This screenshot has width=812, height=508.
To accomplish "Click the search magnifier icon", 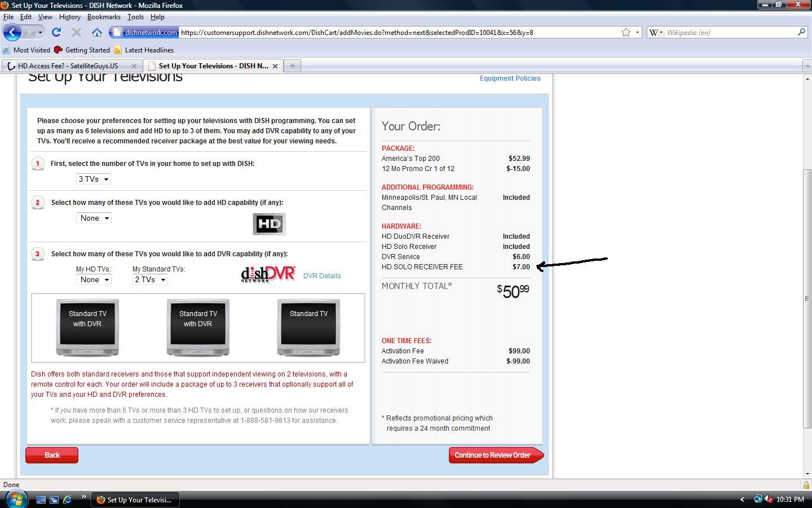I will 801,32.
